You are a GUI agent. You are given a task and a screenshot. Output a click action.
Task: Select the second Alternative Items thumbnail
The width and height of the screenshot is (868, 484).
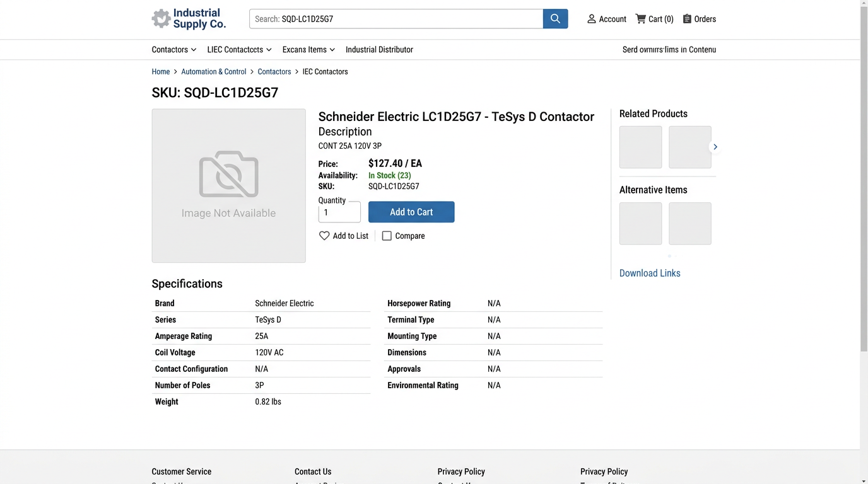[689, 224]
